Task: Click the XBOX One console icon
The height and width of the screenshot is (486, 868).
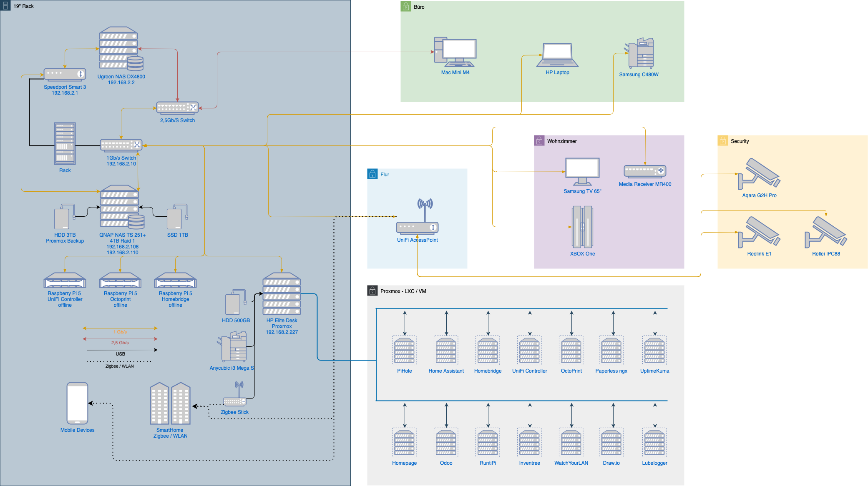Action: pos(582,227)
